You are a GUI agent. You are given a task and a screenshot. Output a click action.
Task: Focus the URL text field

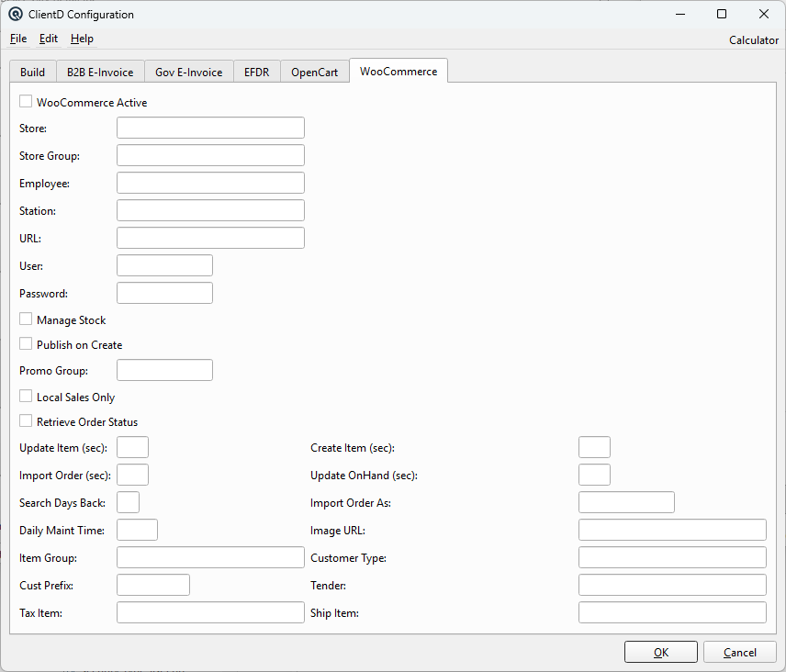210,238
